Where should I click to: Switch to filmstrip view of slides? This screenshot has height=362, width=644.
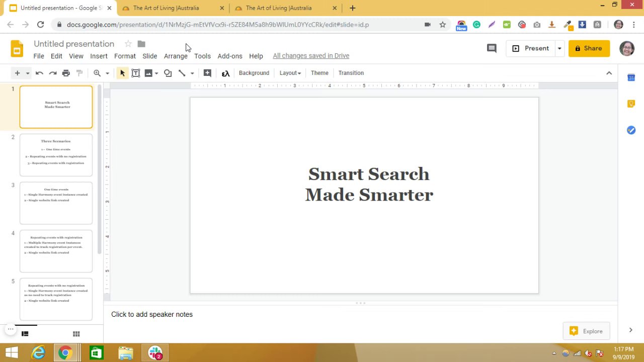tap(25, 334)
